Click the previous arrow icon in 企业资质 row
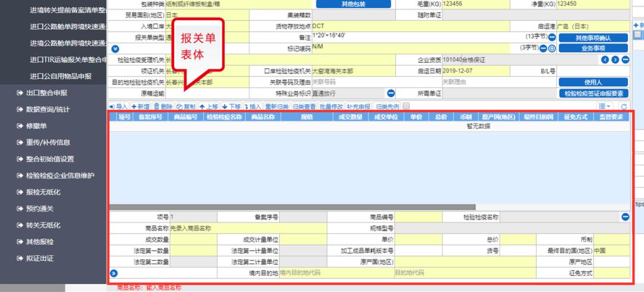The width and height of the screenshot is (644, 292). pos(605,60)
